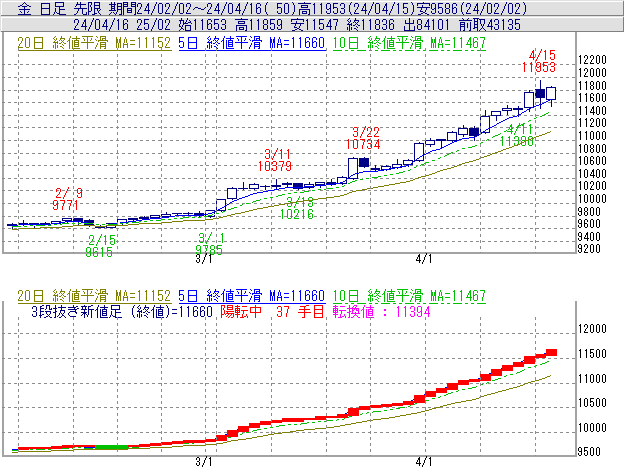Click the 出84101 volume value in header
This screenshot has width=624, height=475.
[x=426, y=25]
